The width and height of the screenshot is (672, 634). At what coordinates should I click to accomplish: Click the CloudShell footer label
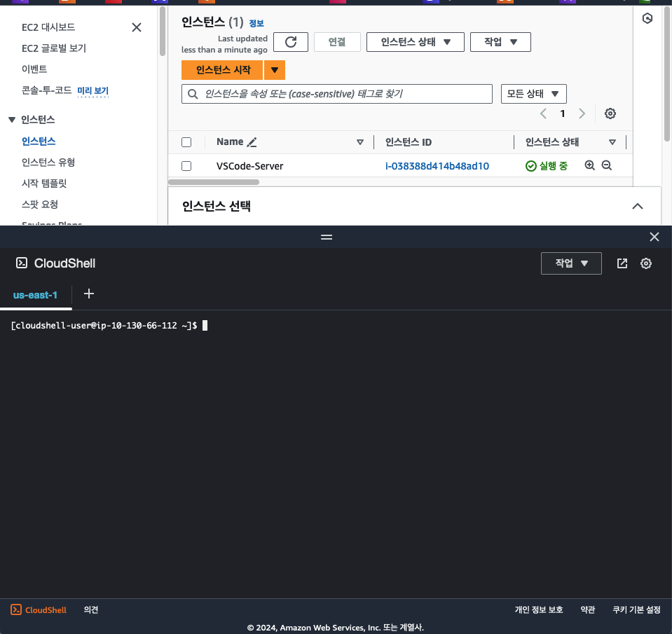(46, 610)
